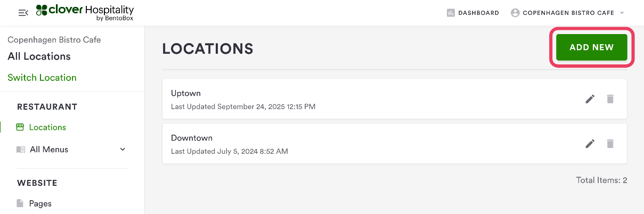Click the Dashboard chart icon

tap(451, 13)
